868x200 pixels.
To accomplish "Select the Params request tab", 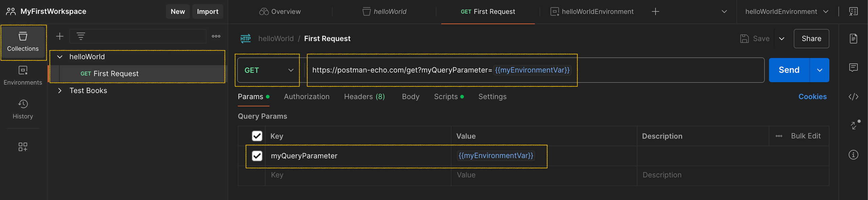I will click(x=254, y=97).
